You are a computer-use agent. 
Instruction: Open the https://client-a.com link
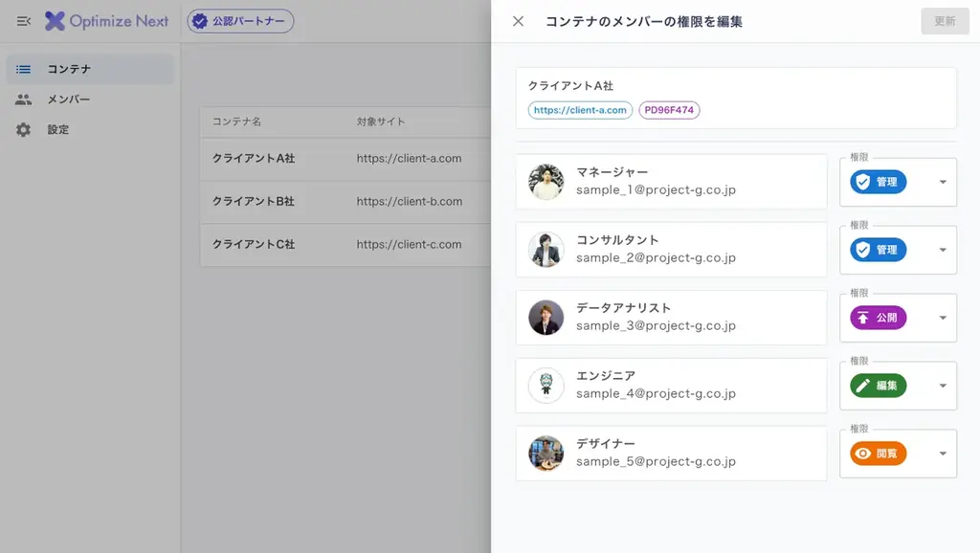click(x=578, y=110)
